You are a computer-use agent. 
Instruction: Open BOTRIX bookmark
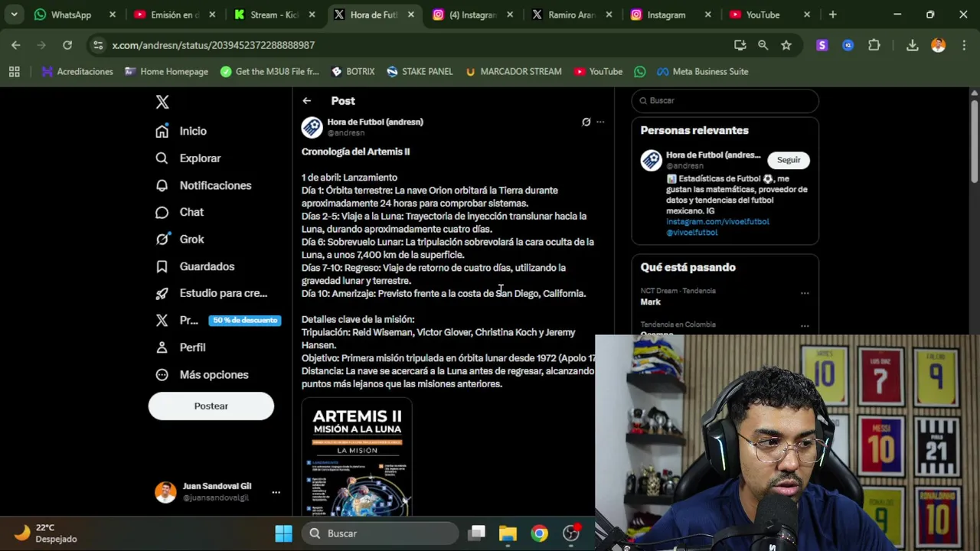point(353,71)
